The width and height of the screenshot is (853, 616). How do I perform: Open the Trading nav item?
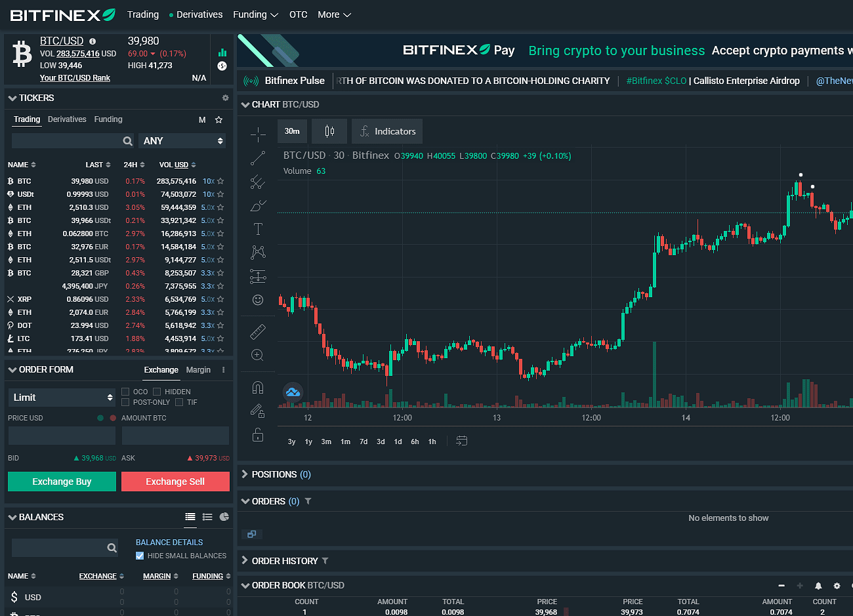click(143, 14)
